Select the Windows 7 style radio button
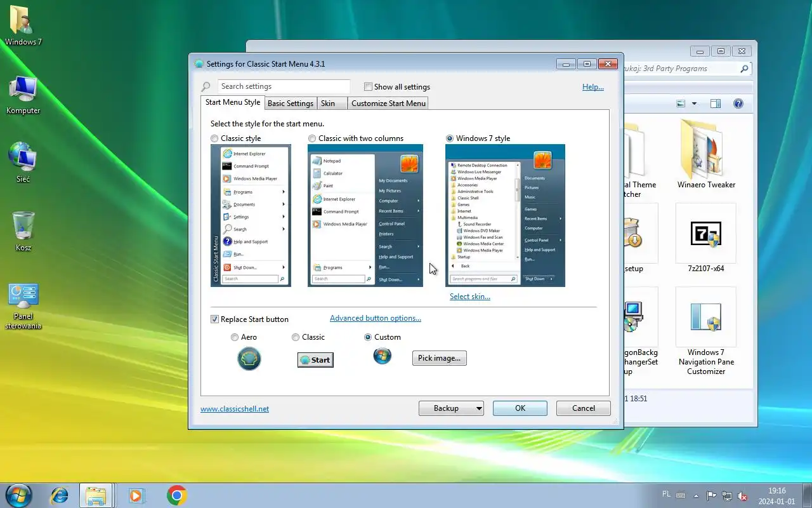 [x=450, y=138]
